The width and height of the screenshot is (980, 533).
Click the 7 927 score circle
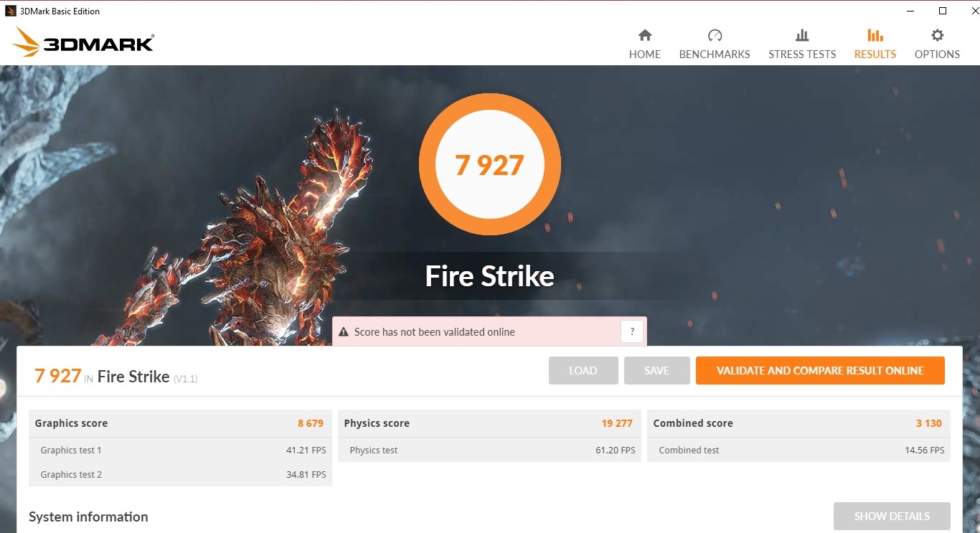pos(490,165)
